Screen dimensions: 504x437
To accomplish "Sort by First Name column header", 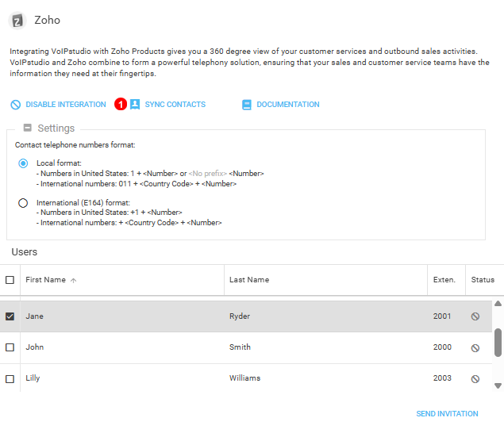I will point(45,280).
